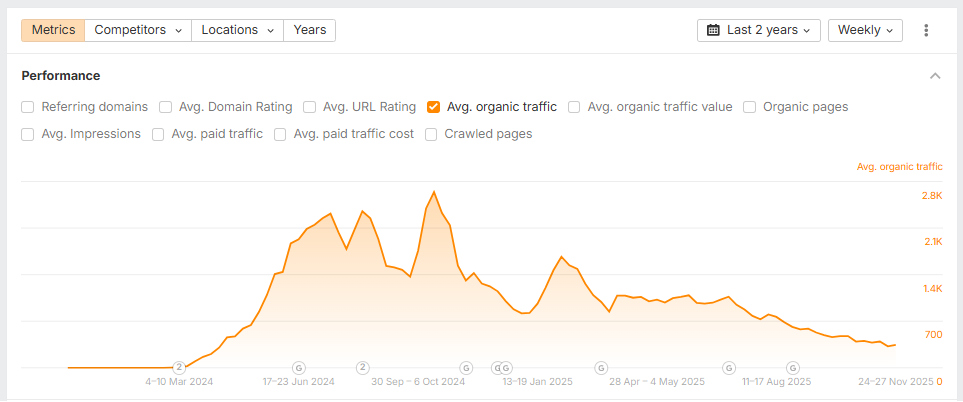Viewport: 963px width, 402px height.
Task: Click the calendar icon in the date range selector
Action: pos(713,30)
